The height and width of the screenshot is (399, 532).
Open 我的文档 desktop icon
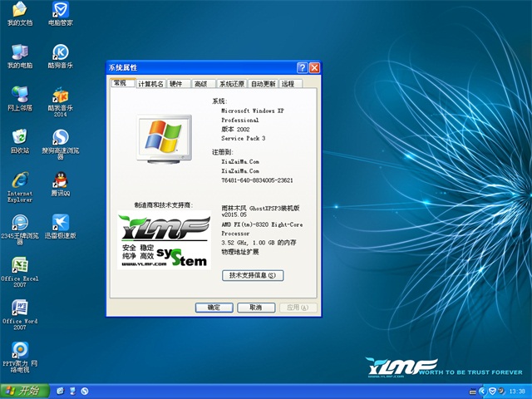click(x=19, y=11)
